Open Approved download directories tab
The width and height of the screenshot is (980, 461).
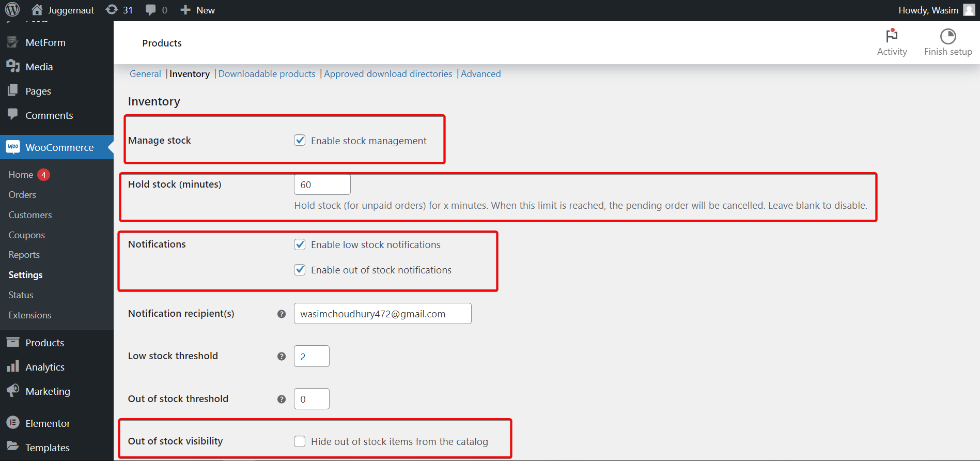(x=388, y=74)
